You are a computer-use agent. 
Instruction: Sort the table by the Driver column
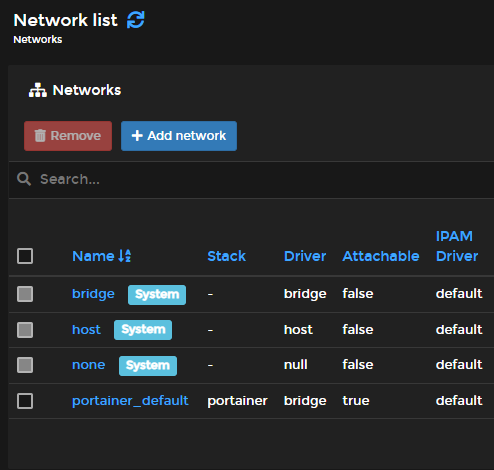tap(305, 256)
